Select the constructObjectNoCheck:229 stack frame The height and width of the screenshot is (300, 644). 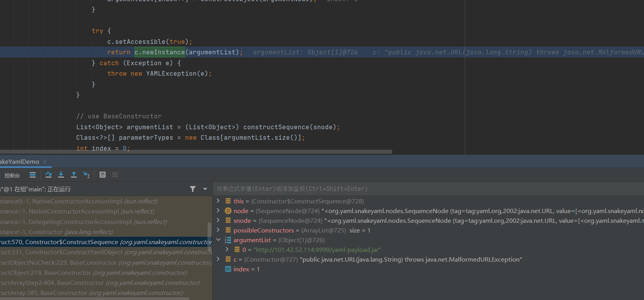pos(106,262)
